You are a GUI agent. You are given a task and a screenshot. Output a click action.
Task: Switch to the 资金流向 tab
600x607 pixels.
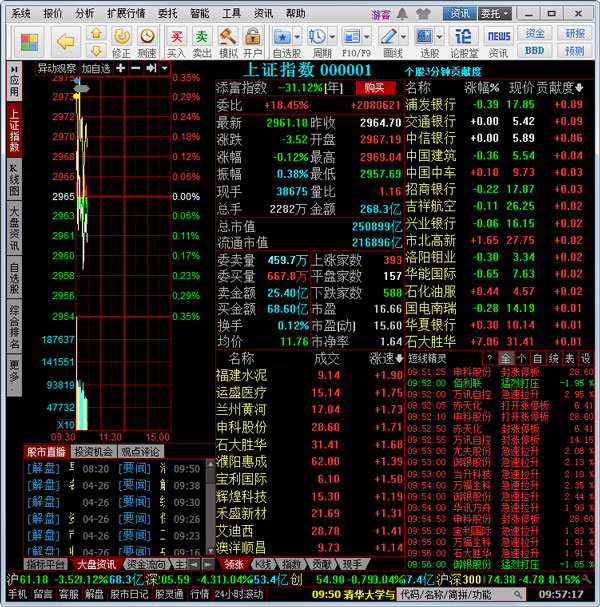(x=146, y=564)
